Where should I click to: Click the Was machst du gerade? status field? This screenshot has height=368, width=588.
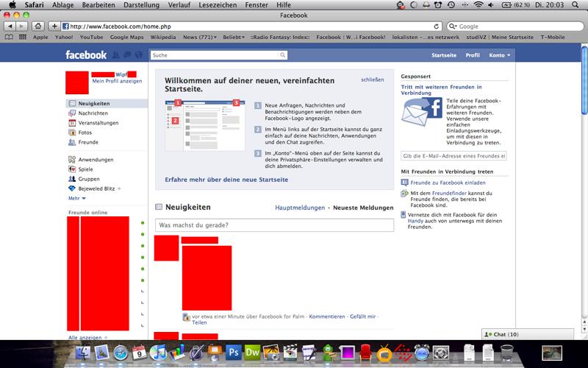(x=274, y=225)
